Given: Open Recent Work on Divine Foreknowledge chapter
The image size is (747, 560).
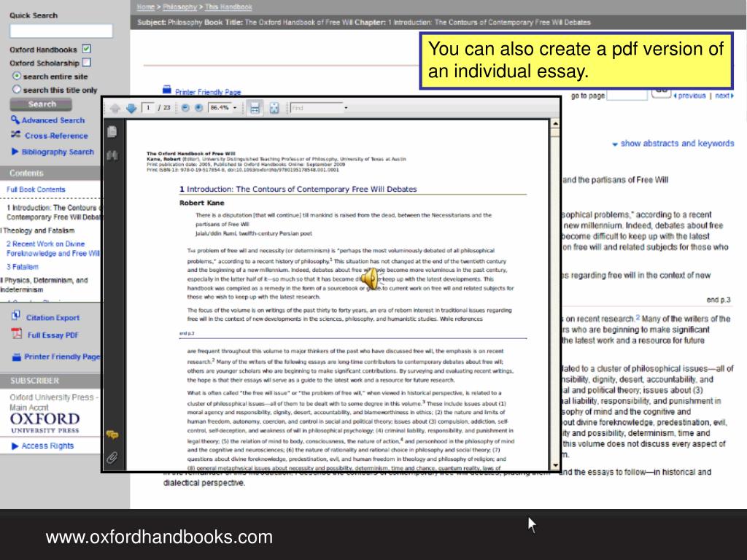Looking at the screenshot, I should click(x=53, y=249).
